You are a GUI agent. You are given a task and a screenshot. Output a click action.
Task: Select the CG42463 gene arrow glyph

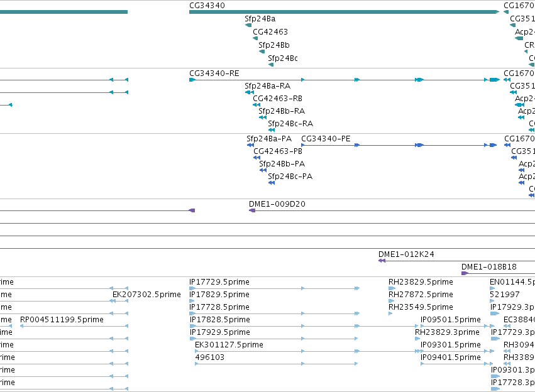coord(255,38)
